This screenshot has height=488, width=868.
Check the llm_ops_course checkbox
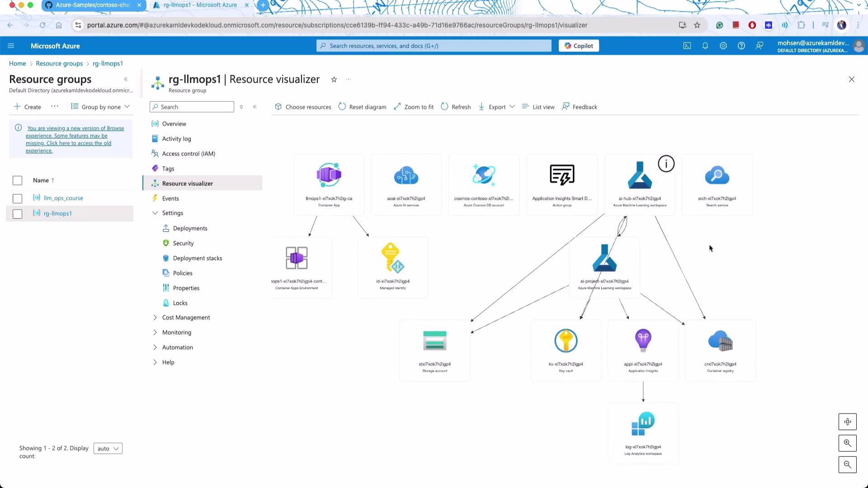click(x=18, y=198)
